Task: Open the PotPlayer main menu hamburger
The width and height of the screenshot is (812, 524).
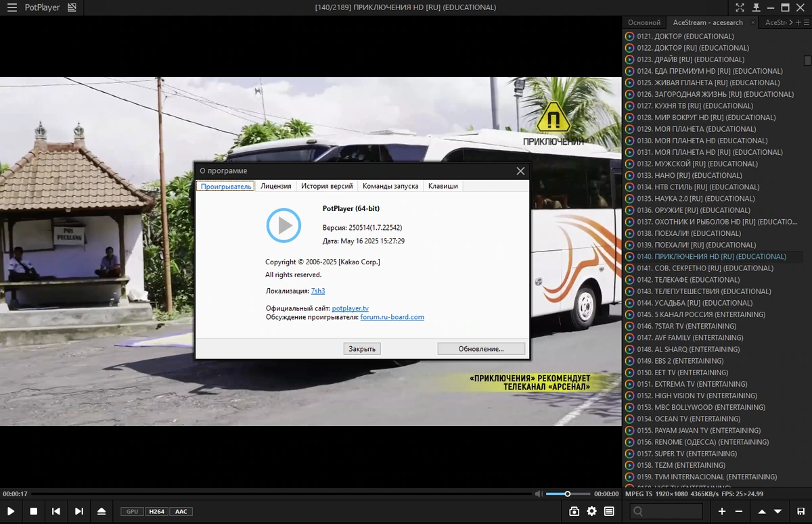Action: click(x=12, y=8)
